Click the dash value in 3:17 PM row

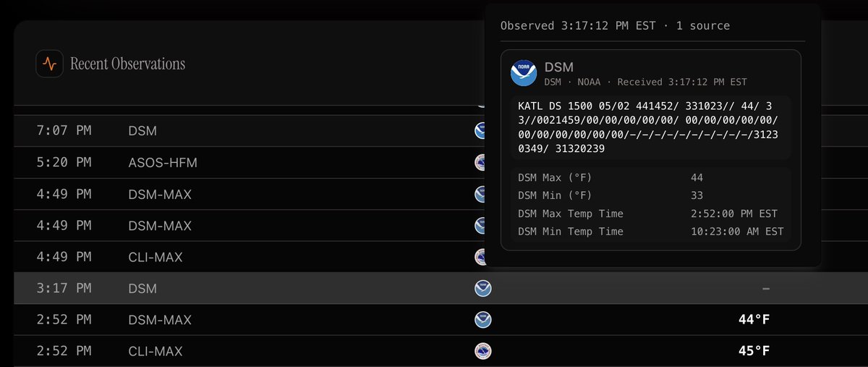tap(765, 288)
